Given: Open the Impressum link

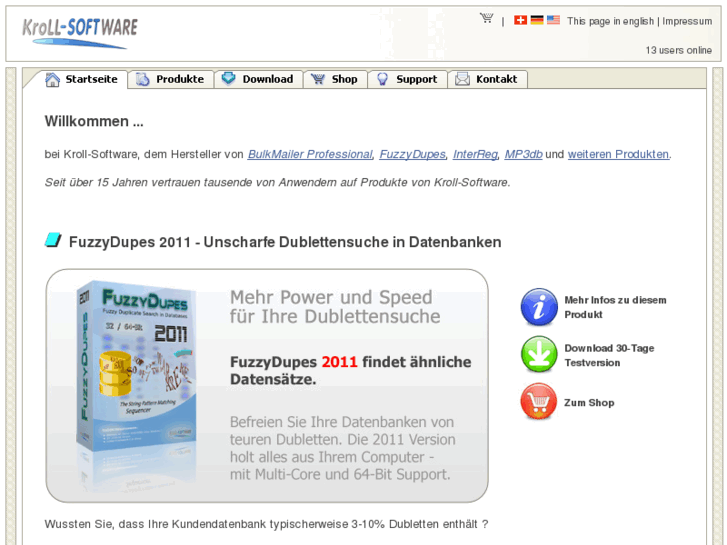Looking at the screenshot, I should point(687,21).
